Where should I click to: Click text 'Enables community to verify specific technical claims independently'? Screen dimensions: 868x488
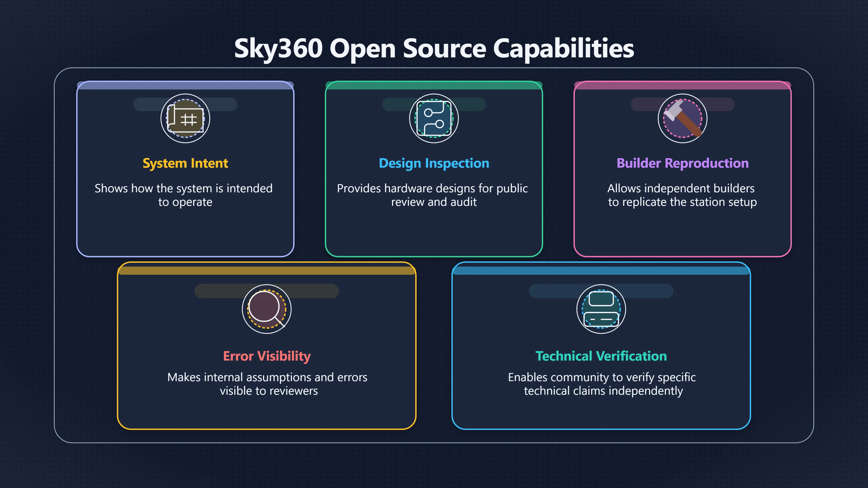pyautogui.click(x=602, y=384)
